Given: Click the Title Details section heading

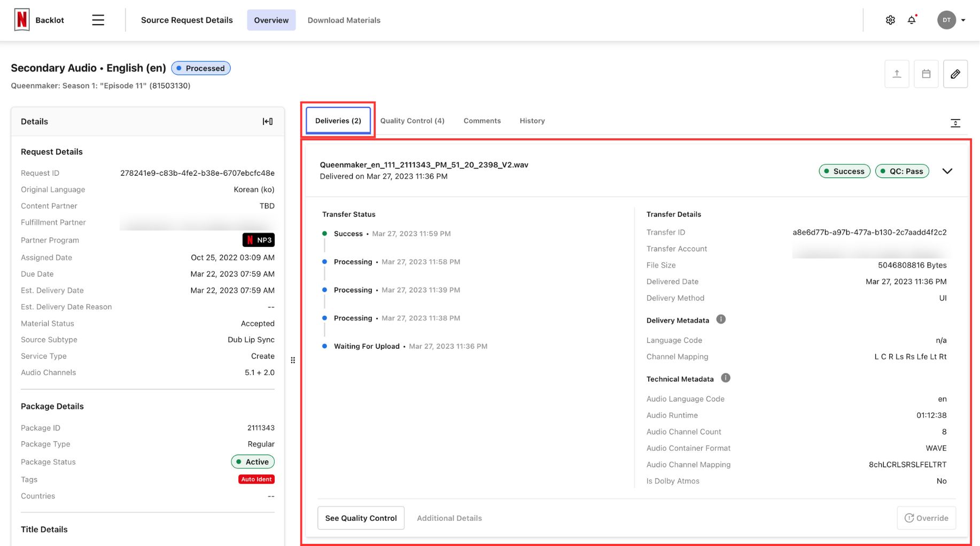Looking at the screenshot, I should click(x=44, y=529).
